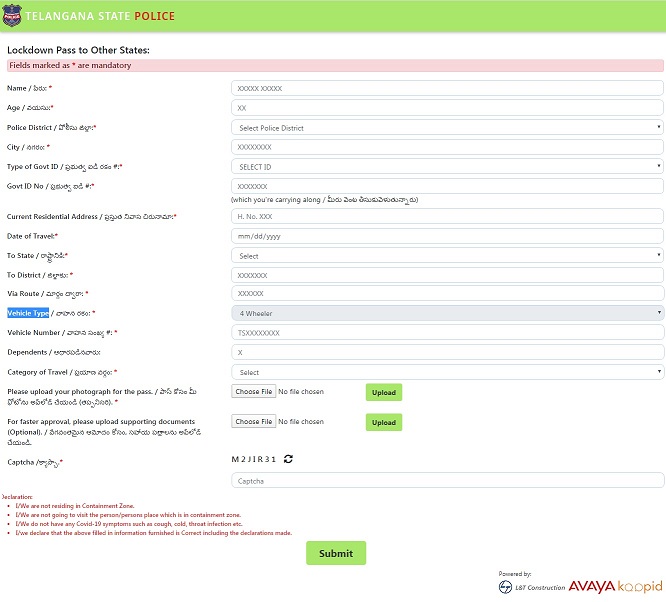
Task: Open the To State dropdown
Action: 447,256
